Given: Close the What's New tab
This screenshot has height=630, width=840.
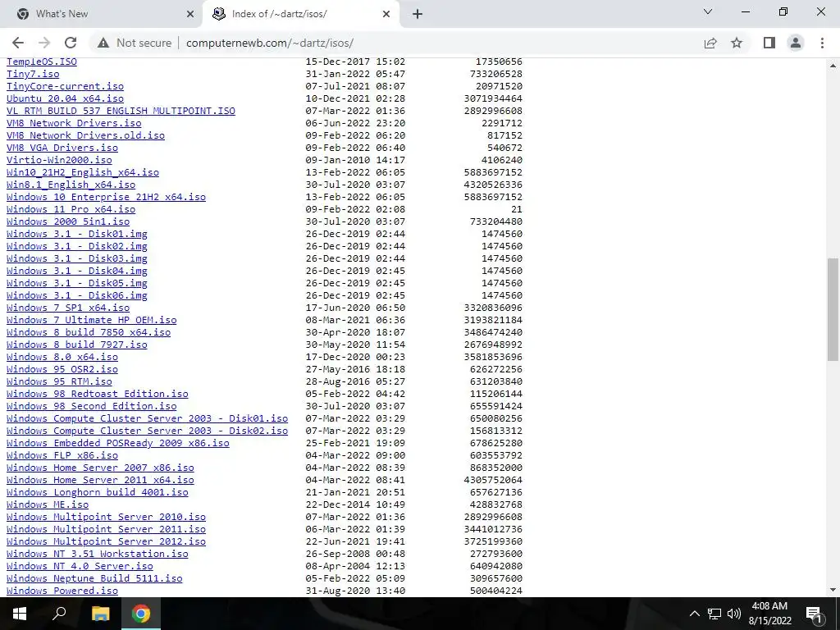Looking at the screenshot, I should click(190, 14).
